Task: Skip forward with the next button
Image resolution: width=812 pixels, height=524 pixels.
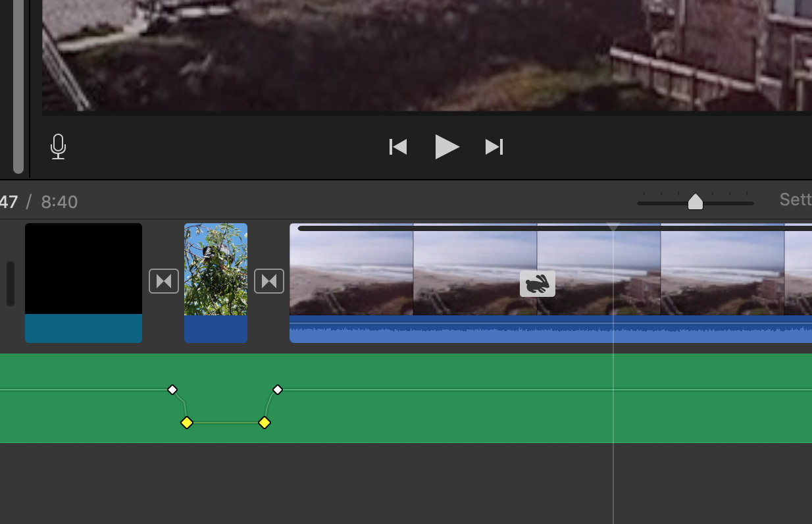Action: tap(494, 147)
